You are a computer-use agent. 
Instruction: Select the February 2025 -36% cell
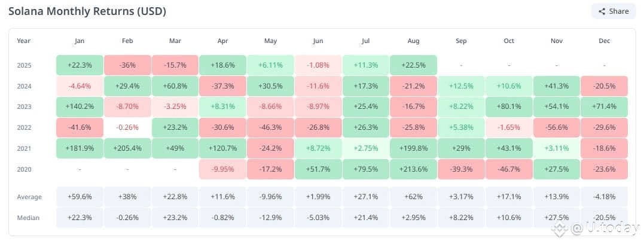(x=127, y=65)
